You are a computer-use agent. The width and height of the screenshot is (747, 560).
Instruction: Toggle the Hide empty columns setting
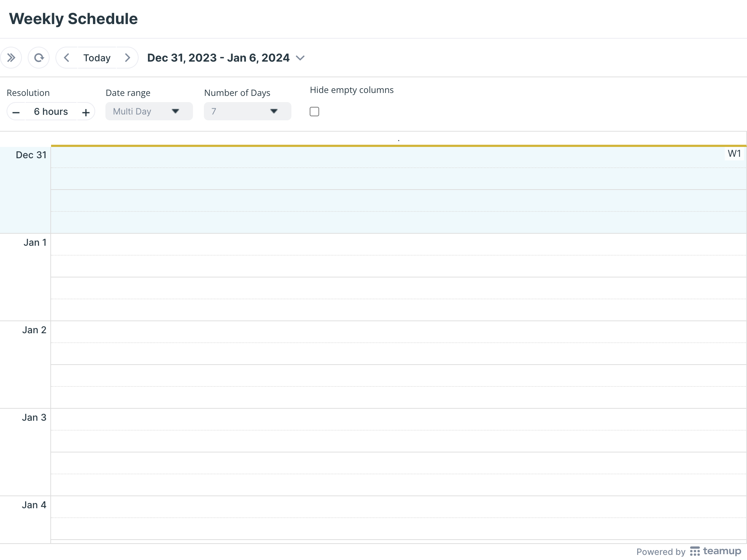(x=314, y=111)
